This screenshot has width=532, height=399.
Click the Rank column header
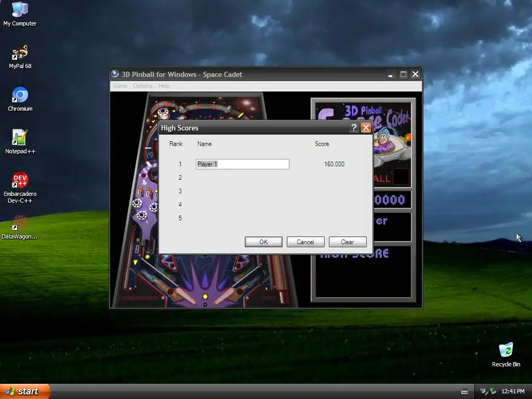(176, 144)
